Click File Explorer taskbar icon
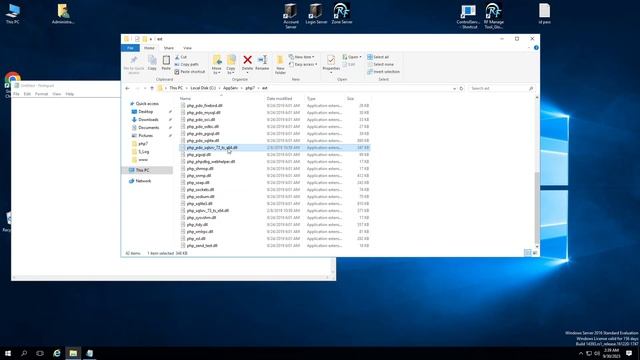This screenshot has height=360, width=640. [x=73, y=353]
